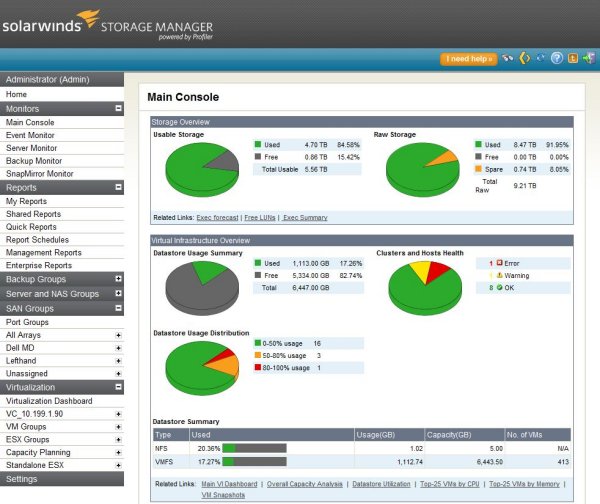The image size is (600, 504).
Task: Click the Usable Storage pie chart
Action: [202, 170]
